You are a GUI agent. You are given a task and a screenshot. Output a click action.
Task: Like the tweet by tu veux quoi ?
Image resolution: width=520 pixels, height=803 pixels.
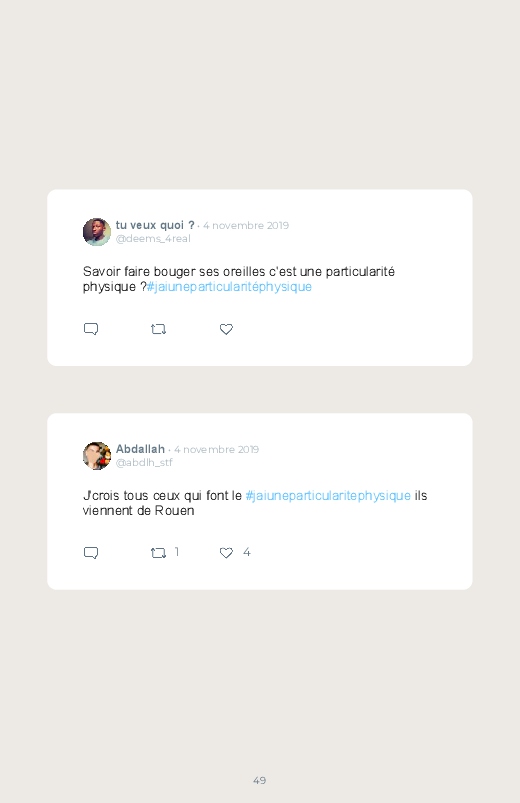click(x=226, y=329)
